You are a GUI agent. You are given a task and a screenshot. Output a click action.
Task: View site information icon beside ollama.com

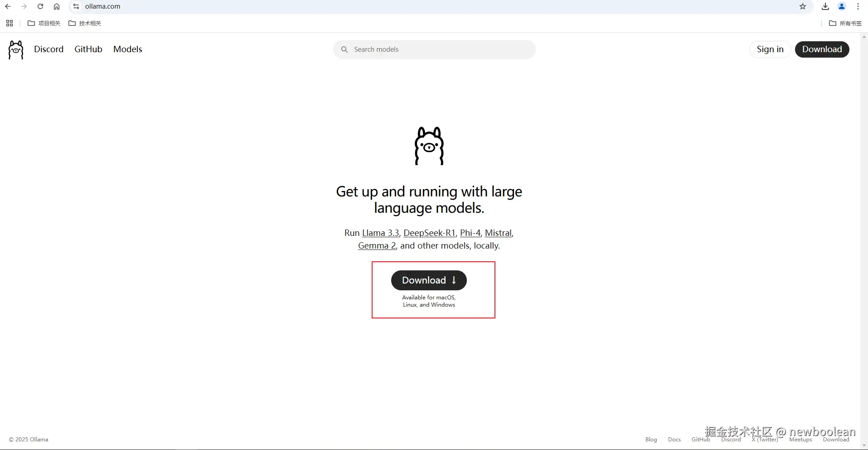[76, 6]
